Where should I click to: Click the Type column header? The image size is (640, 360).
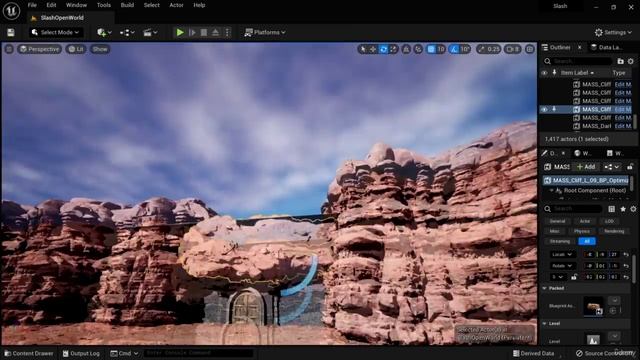coord(619,73)
